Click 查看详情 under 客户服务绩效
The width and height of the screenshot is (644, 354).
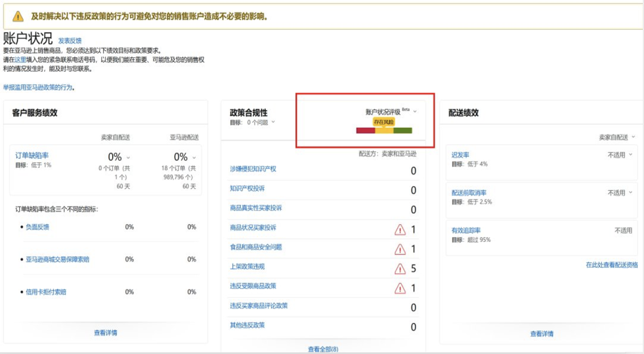106,332
